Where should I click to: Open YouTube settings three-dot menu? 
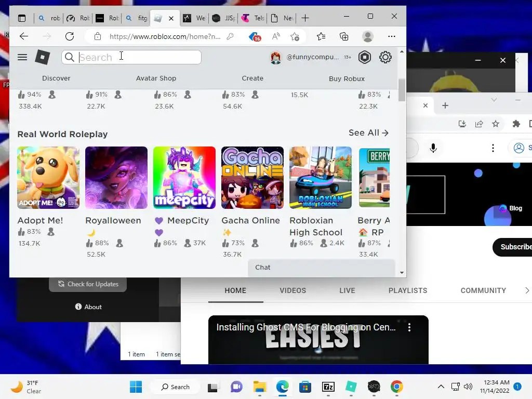[493, 148]
